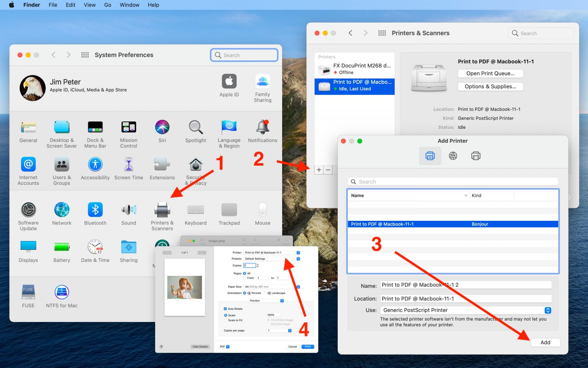The height and width of the screenshot is (368, 588).
Task: Click the plus button to add a printer
Action: coord(319,170)
